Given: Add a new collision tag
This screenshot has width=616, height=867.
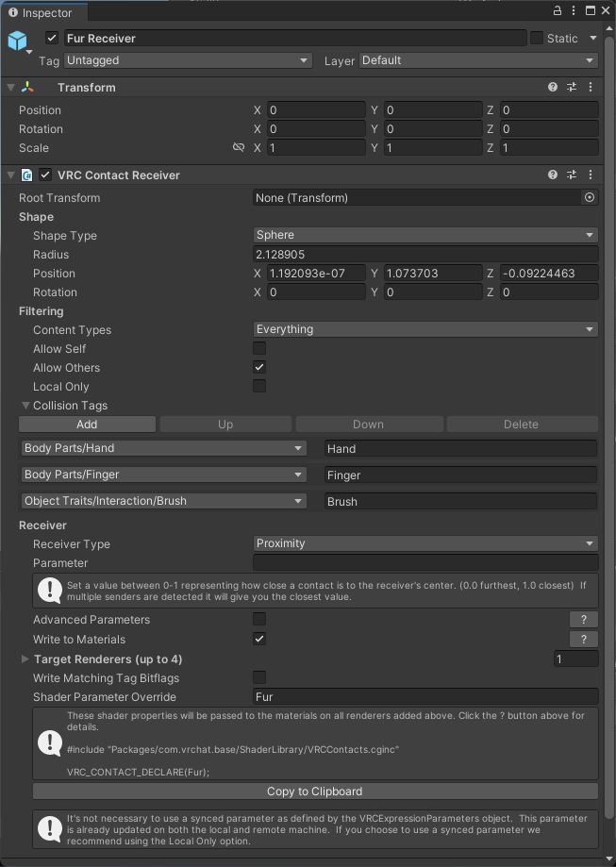Looking at the screenshot, I should 87,425.
